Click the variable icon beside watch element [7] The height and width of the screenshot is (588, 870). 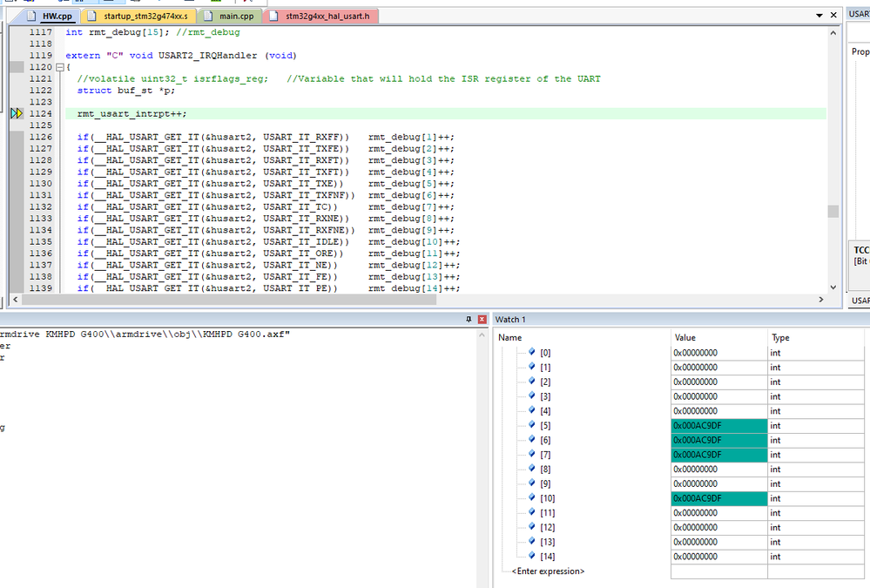(531, 454)
